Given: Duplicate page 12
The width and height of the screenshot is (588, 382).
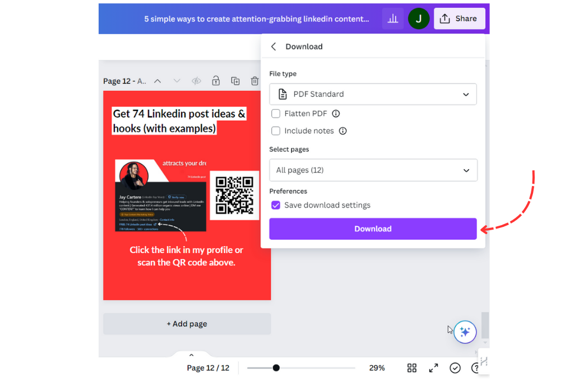Looking at the screenshot, I should pos(235,81).
